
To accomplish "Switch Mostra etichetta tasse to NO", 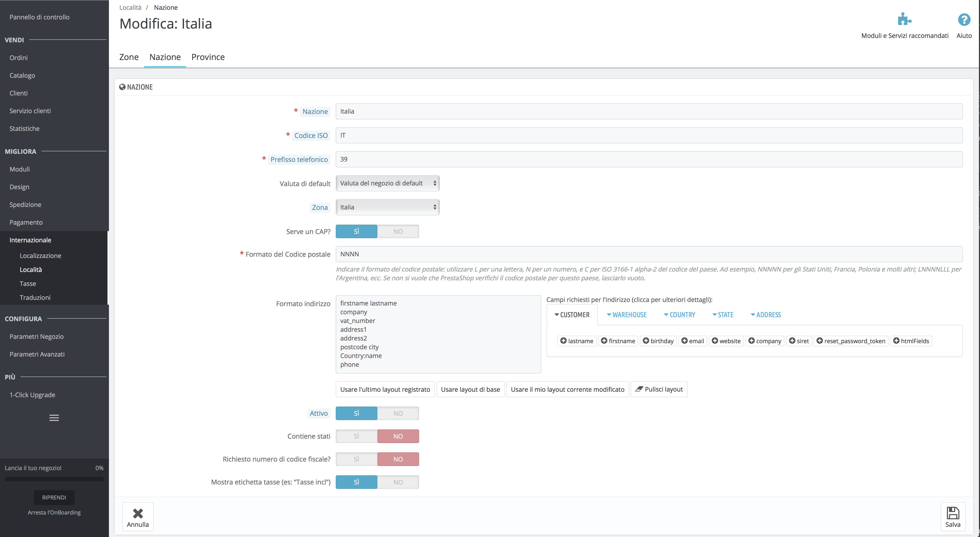I will point(398,482).
